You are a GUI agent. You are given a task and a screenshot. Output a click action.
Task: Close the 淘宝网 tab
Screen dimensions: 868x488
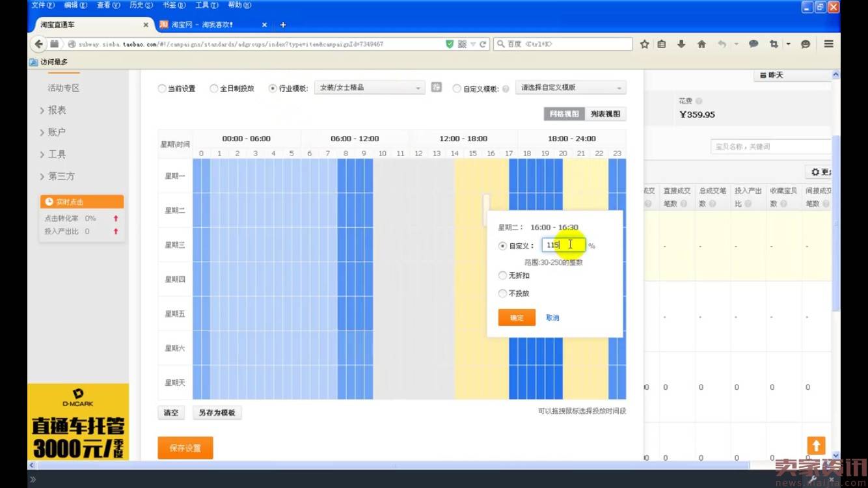(264, 25)
